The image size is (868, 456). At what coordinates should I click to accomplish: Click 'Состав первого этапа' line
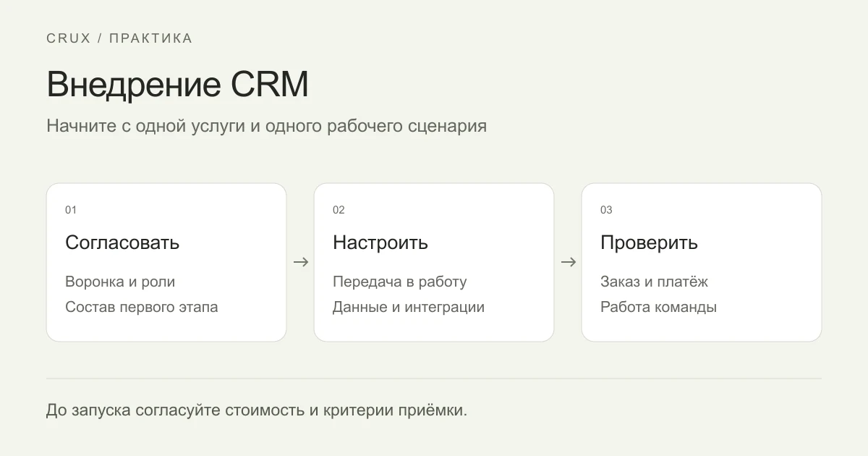(142, 307)
